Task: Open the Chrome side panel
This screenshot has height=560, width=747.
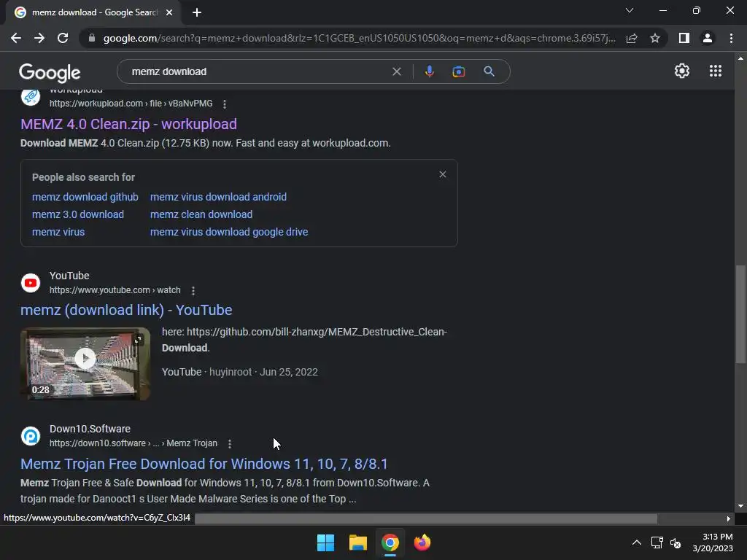Action: click(684, 38)
